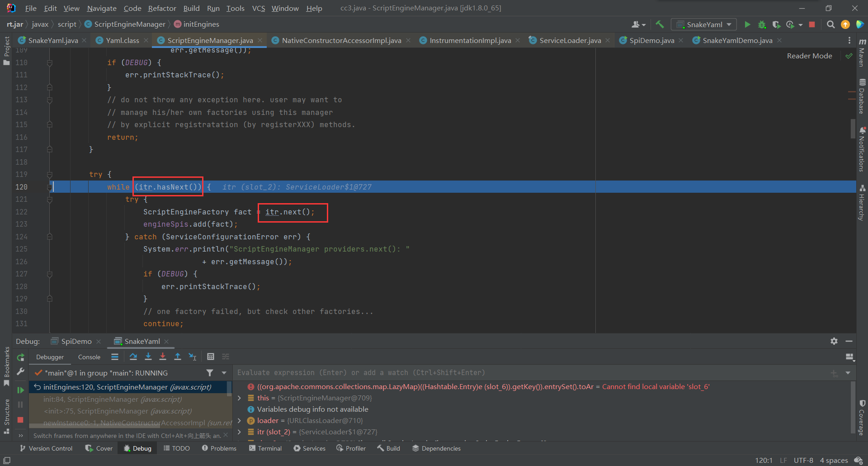Collapse the code fold at line 110
Image resolution: width=868 pixels, height=466 pixels.
click(x=50, y=62)
